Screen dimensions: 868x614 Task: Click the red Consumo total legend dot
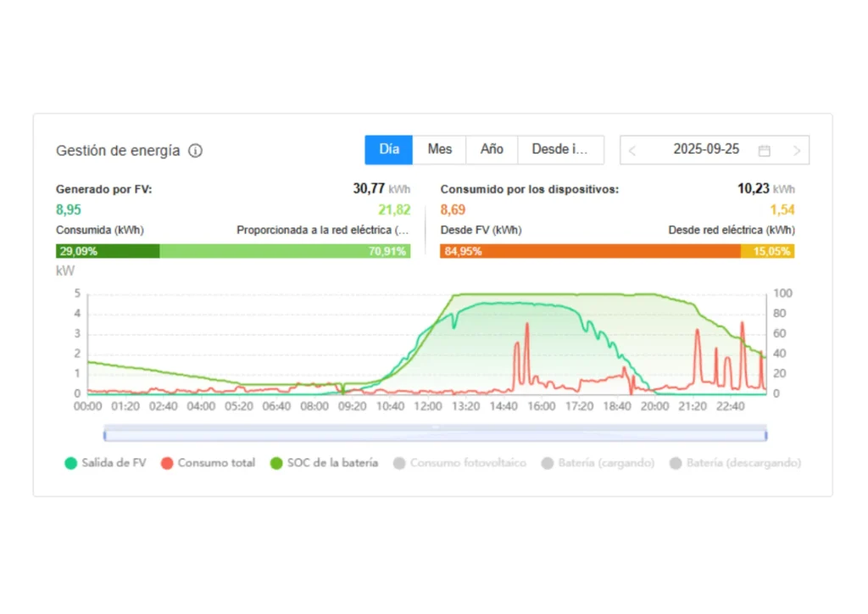point(167,463)
